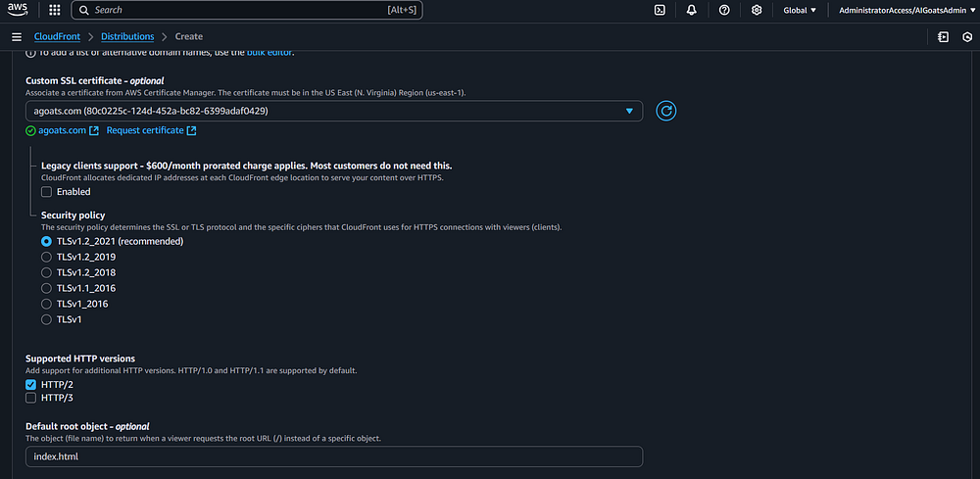
Task: Go to the CloudFront breadcrumb link
Action: [57, 37]
